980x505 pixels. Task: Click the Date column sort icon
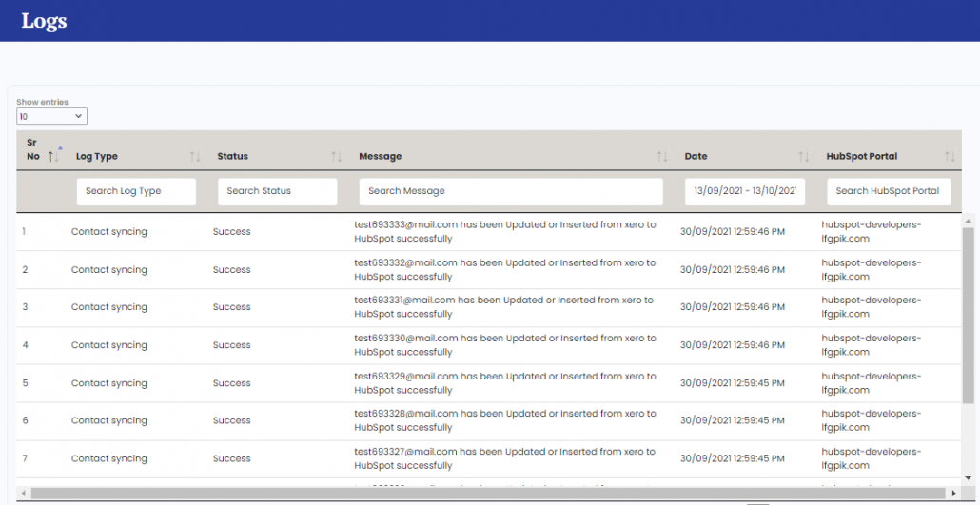804,156
